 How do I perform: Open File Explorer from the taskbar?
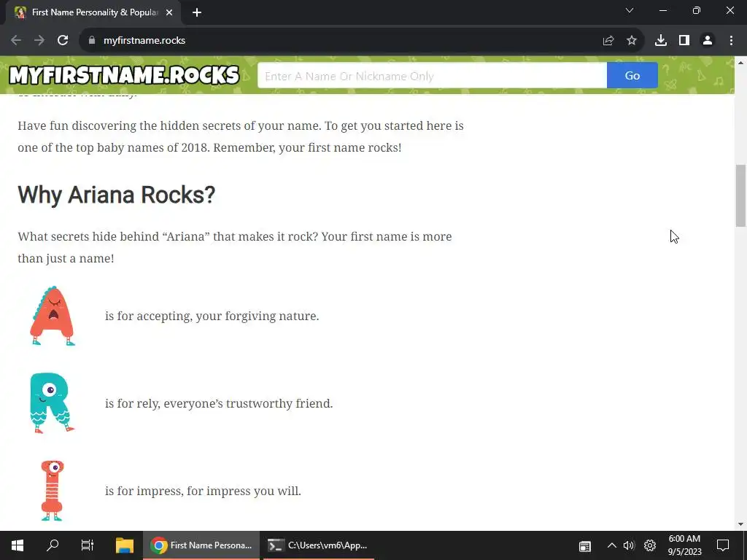(x=125, y=545)
